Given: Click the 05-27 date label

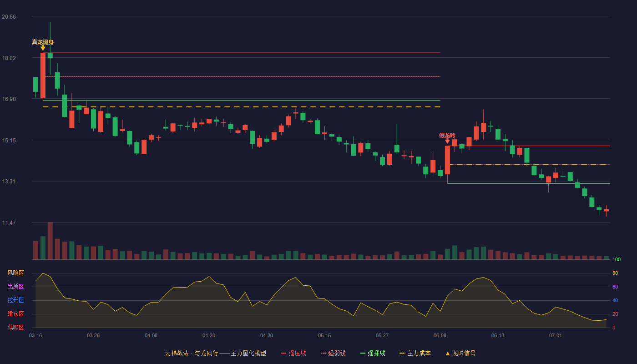Looking at the screenshot, I should coord(382,335).
